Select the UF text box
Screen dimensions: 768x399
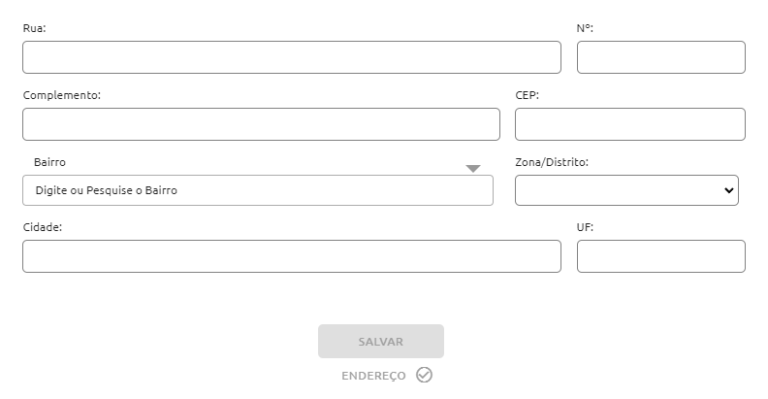coord(661,257)
